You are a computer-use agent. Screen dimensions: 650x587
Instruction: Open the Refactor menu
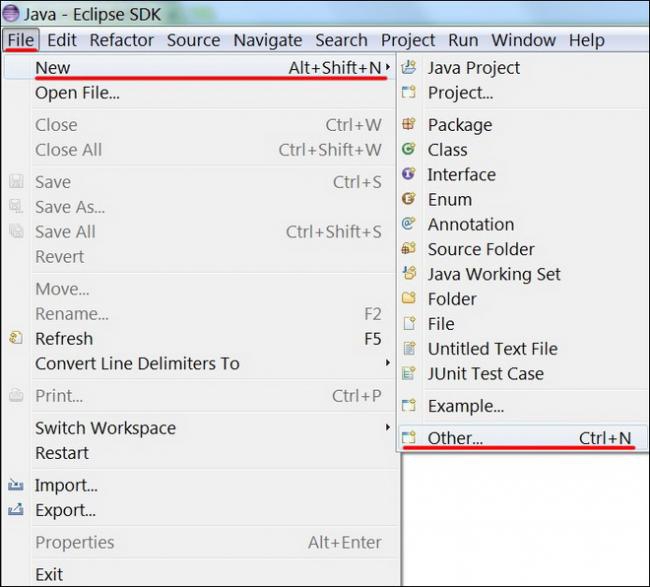click(x=121, y=40)
